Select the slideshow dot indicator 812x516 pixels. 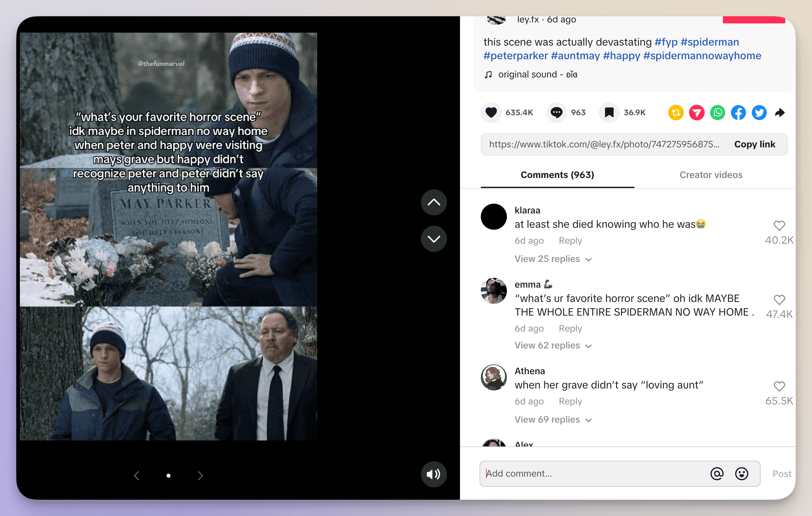(168, 476)
